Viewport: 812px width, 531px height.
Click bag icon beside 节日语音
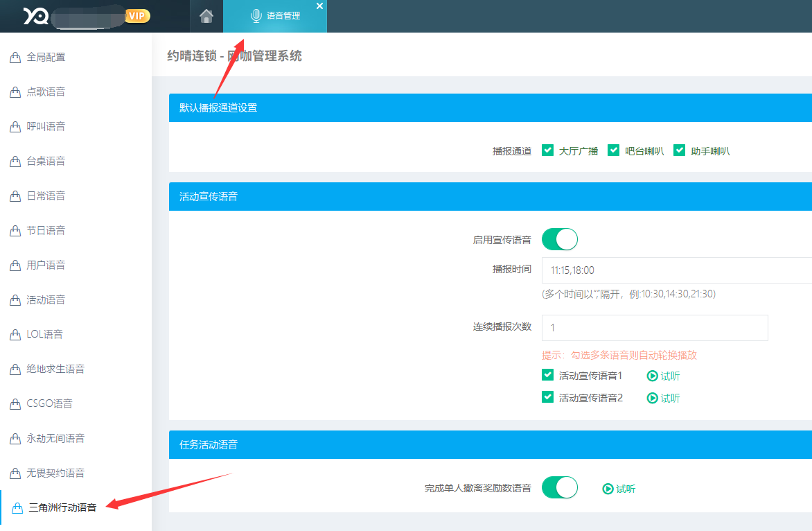[x=15, y=231]
